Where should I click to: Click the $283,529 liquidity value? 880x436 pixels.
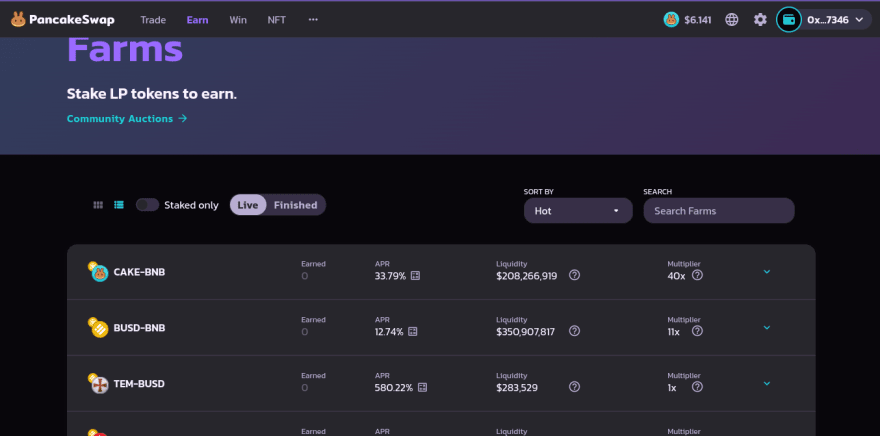517,388
